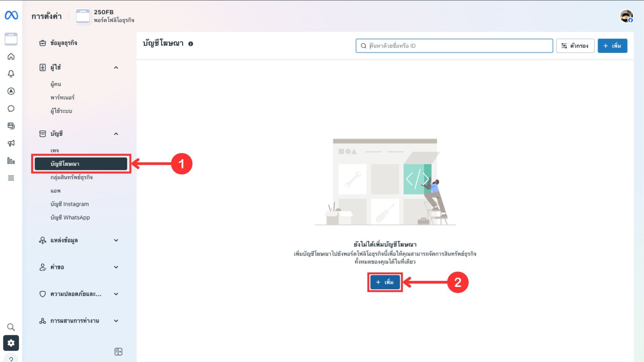
Task: Open Ads Manager compass icon
Action: point(11,91)
